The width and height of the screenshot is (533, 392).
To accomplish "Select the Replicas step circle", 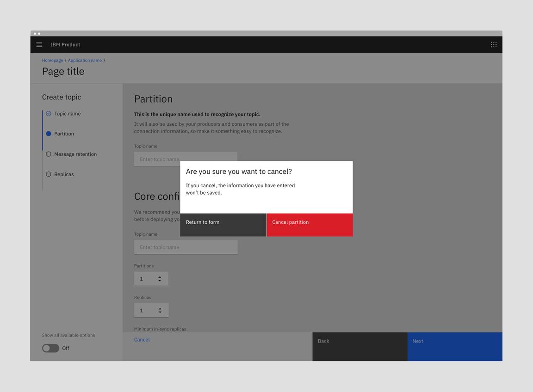I will (x=49, y=174).
